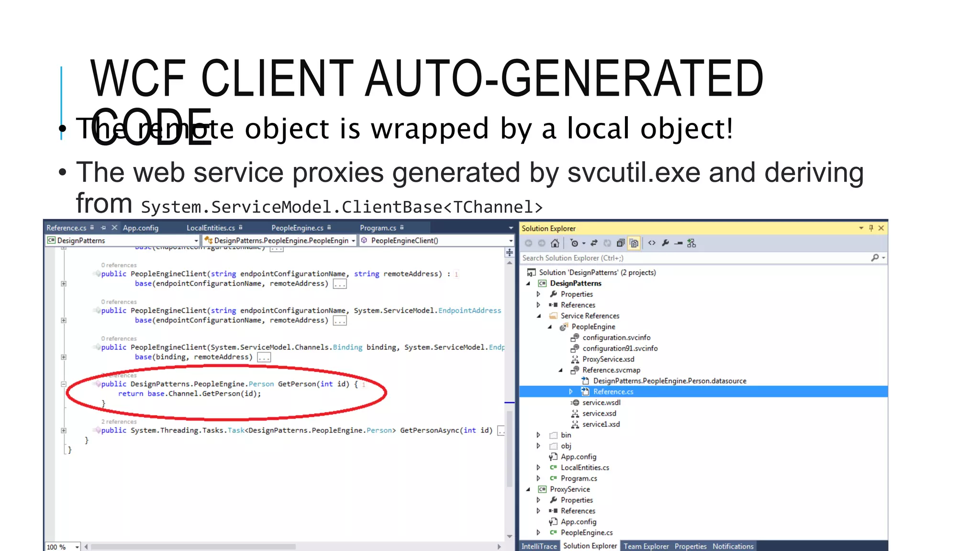Expand the Binding constructor outline box
980x551 pixels.
pos(64,357)
